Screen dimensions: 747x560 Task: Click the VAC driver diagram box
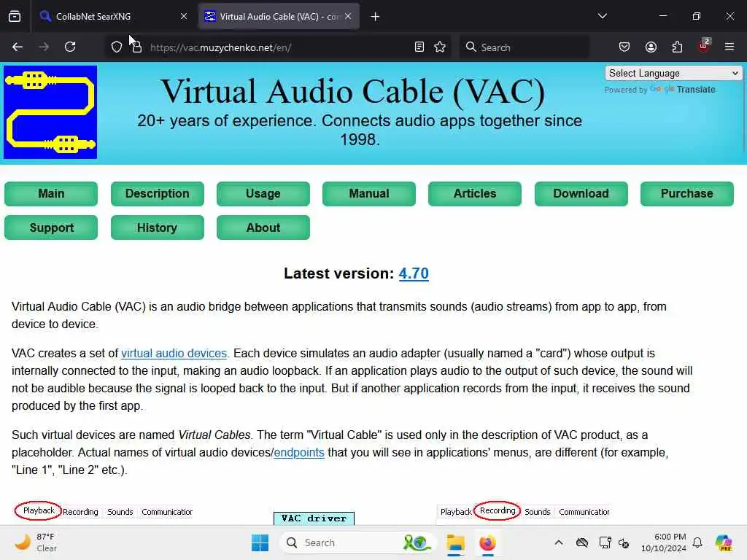pos(314,518)
